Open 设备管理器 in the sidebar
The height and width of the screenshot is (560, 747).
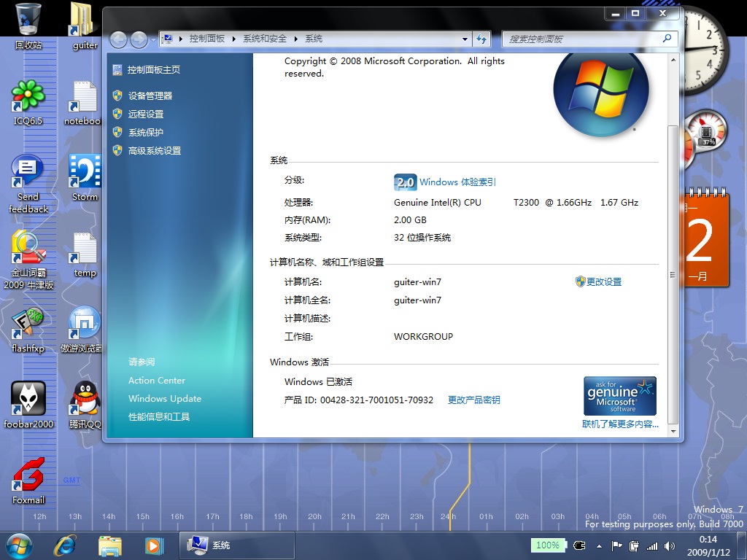tap(150, 96)
